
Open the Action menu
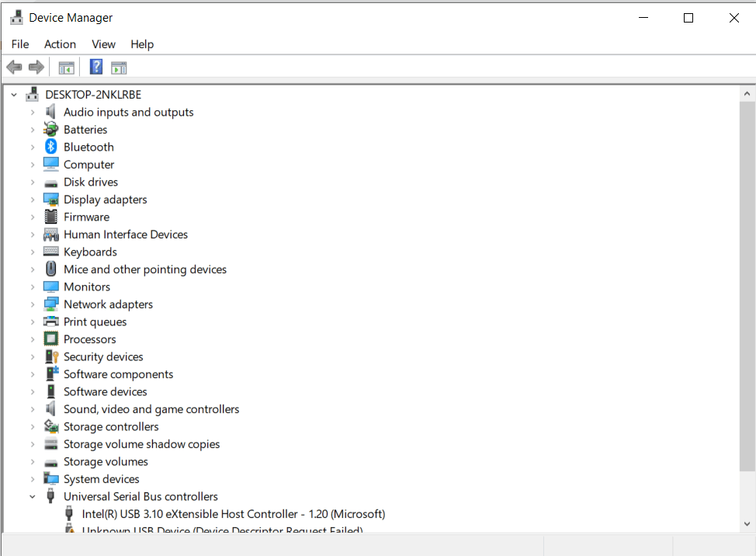coord(60,44)
